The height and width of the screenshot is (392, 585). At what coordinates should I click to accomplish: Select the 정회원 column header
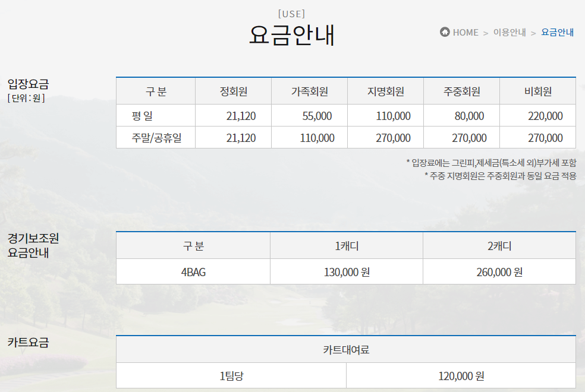coord(234,91)
